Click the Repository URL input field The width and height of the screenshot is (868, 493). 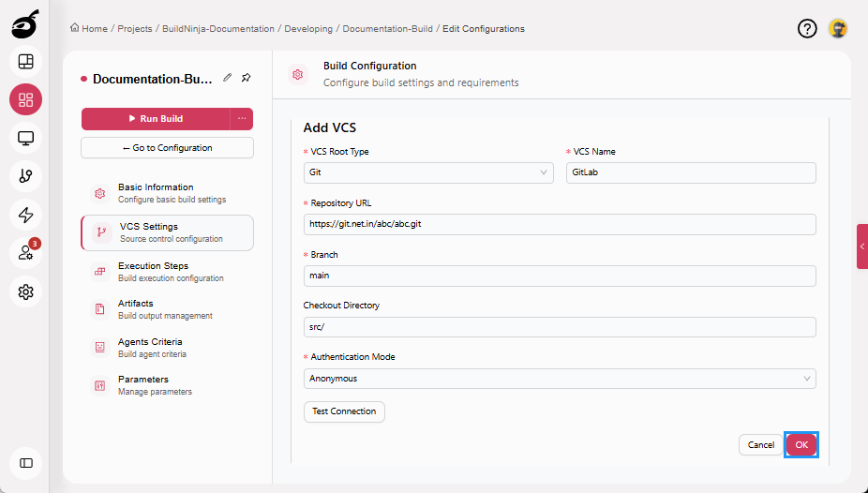click(x=560, y=224)
